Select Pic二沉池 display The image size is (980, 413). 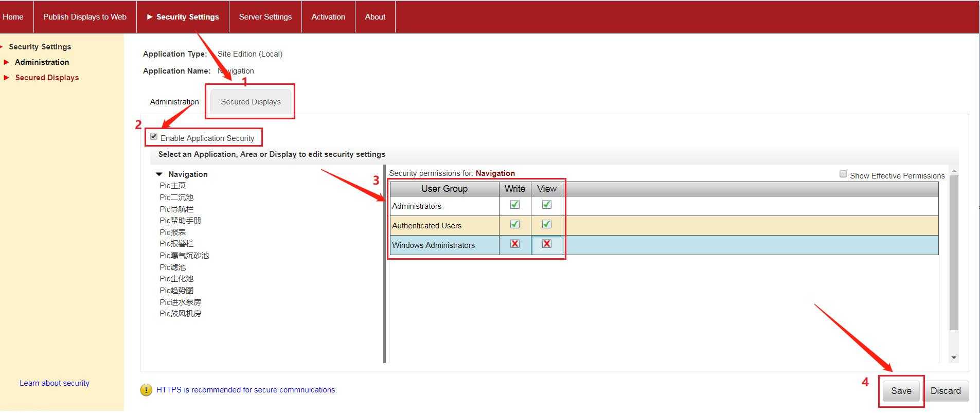[176, 197]
